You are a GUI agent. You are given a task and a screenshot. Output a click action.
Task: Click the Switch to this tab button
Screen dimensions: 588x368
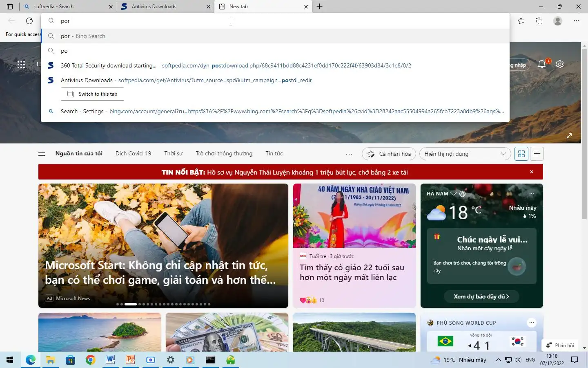point(92,94)
